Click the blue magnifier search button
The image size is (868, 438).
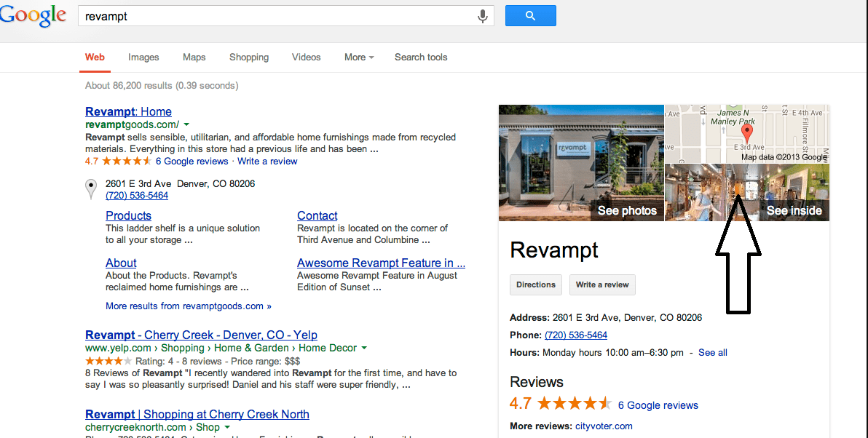click(x=530, y=15)
